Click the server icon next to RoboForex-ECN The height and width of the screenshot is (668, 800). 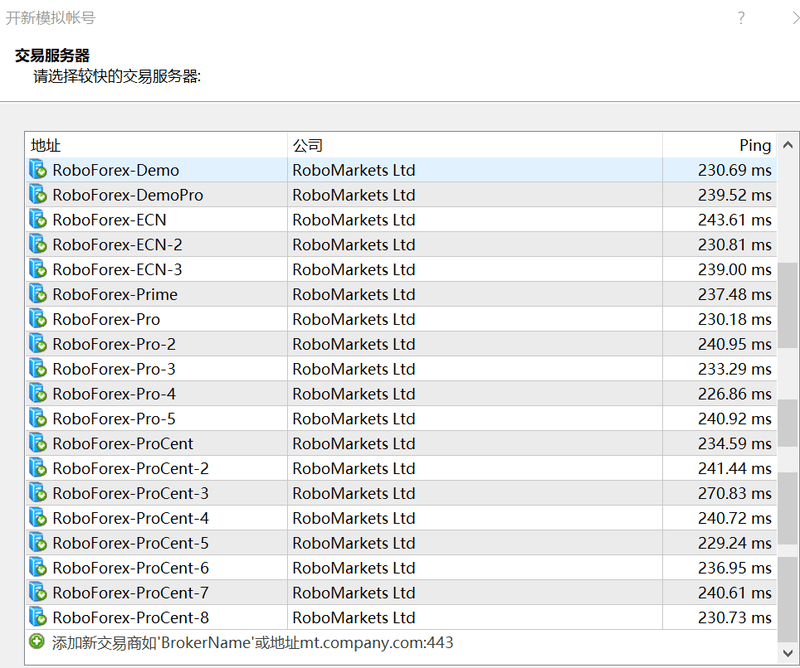[x=36, y=220]
